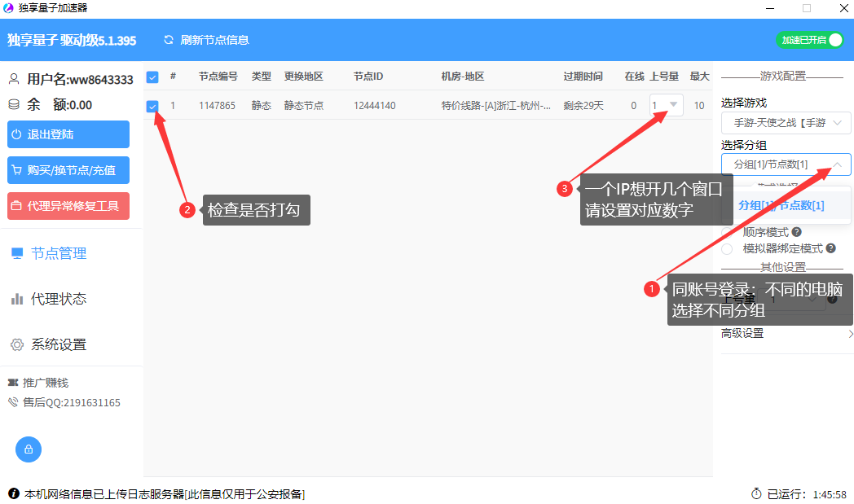Image resolution: width=854 pixels, height=504 pixels.
Task: Open the 代理异常修复工具 button
Action: [x=68, y=206]
